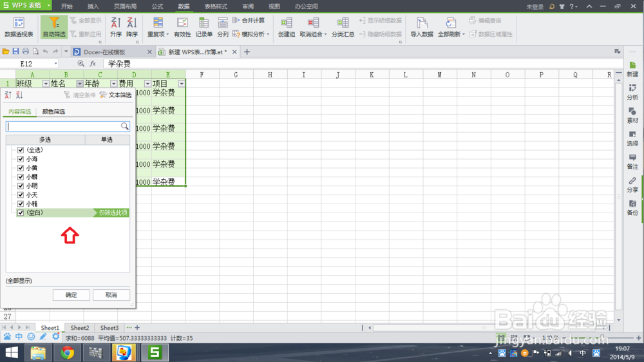
Task: Uncheck the 小明 checkbox
Action: pyautogui.click(x=21, y=186)
